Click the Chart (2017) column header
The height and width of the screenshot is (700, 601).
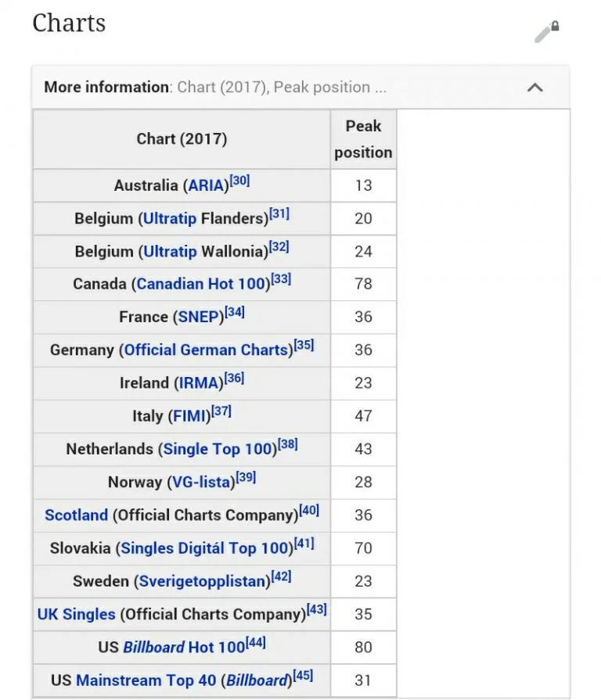182,139
